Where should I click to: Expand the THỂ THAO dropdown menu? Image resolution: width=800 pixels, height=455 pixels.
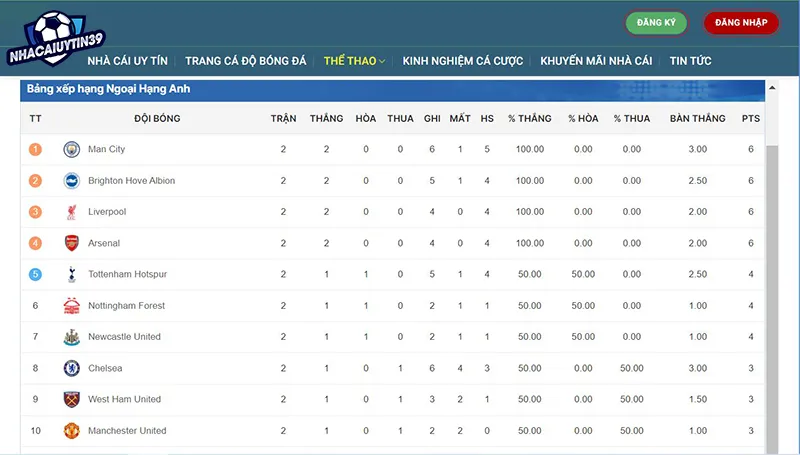(354, 61)
